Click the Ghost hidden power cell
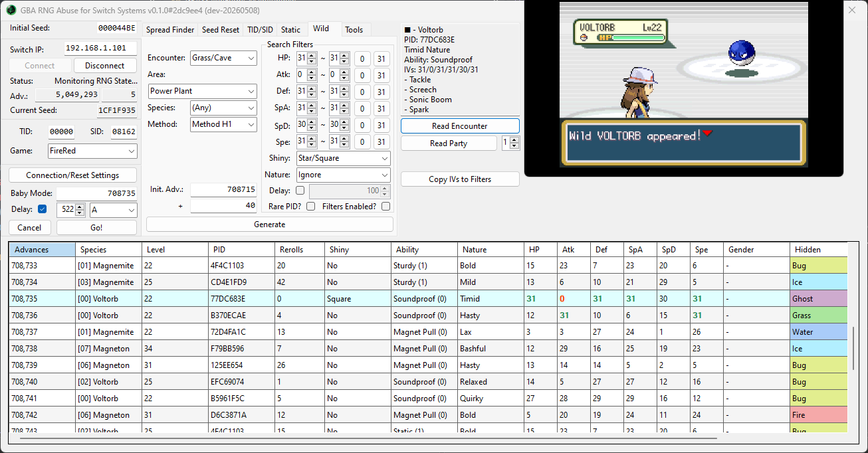Viewport: 868px width, 453px height. (819, 299)
